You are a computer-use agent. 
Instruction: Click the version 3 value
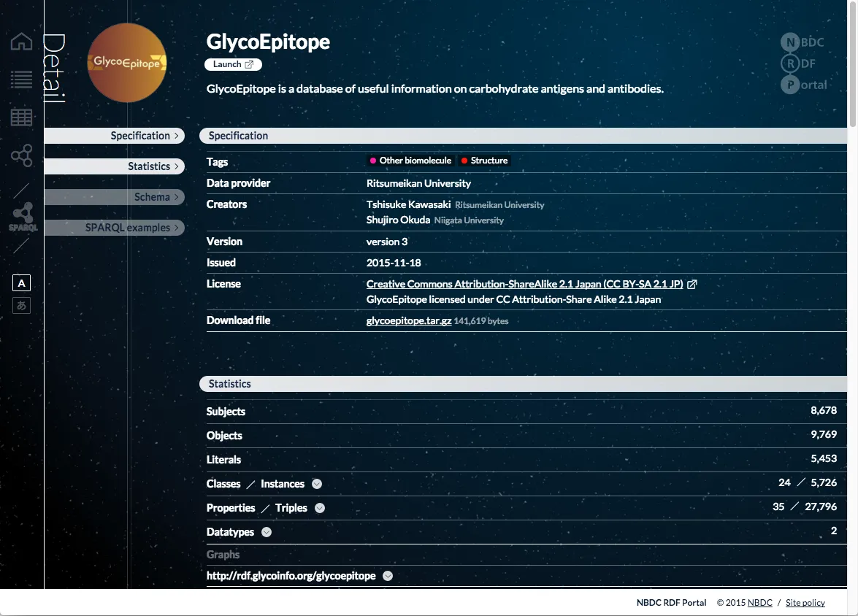pyautogui.click(x=387, y=242)
